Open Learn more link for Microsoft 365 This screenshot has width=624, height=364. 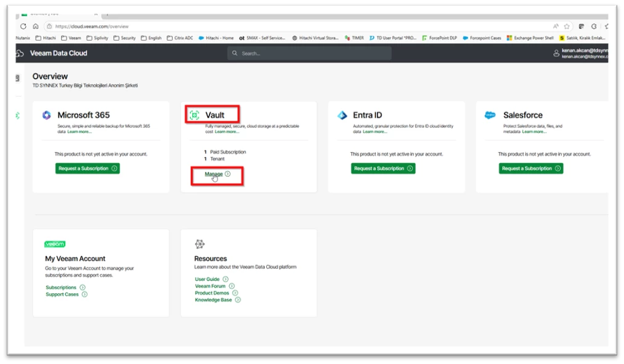[x=79, y=132]
